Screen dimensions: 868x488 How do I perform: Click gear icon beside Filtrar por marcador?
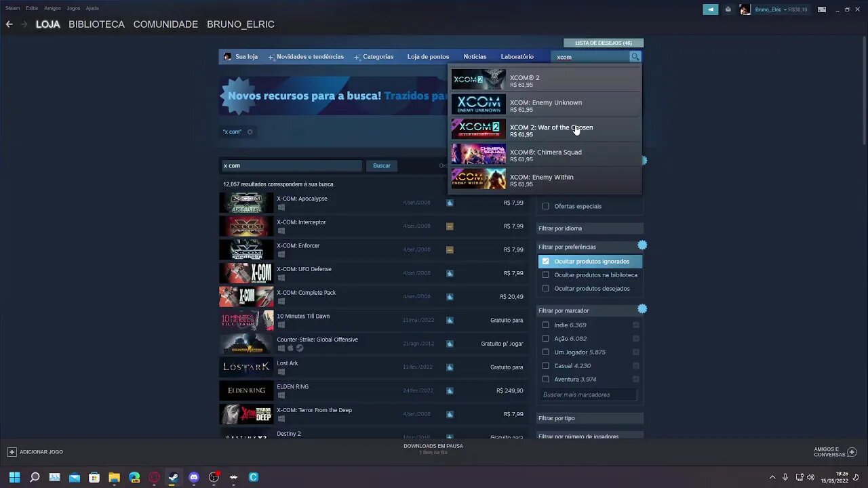[642, 309]
